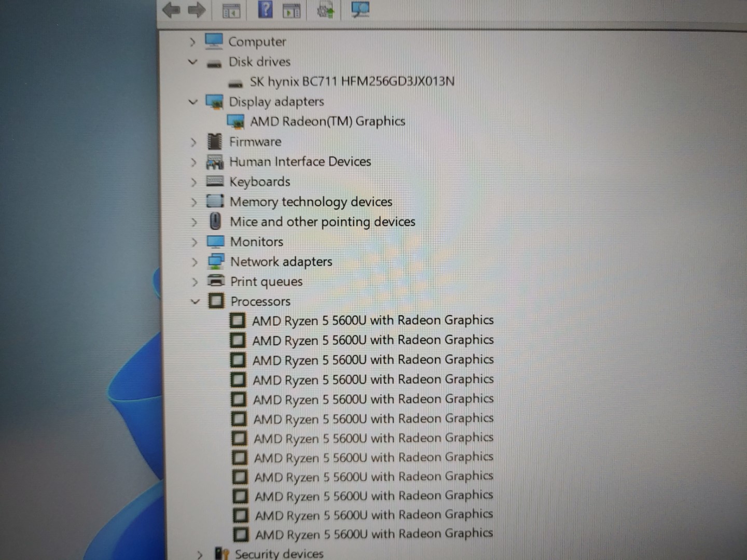Select the last AMD Ryzen 5 5600U processor
Viewport: 747px width, 560px height.
pyautogui.click(x=374, y=534)
